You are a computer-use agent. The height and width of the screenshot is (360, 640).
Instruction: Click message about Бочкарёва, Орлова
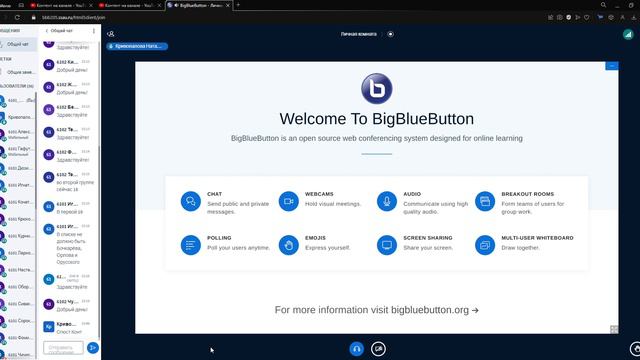point(70,248)
